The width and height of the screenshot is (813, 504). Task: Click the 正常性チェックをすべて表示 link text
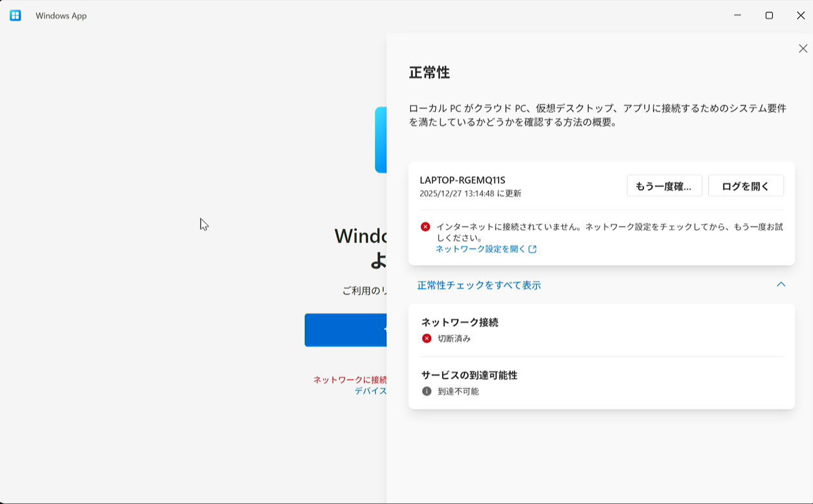point(479,285)
